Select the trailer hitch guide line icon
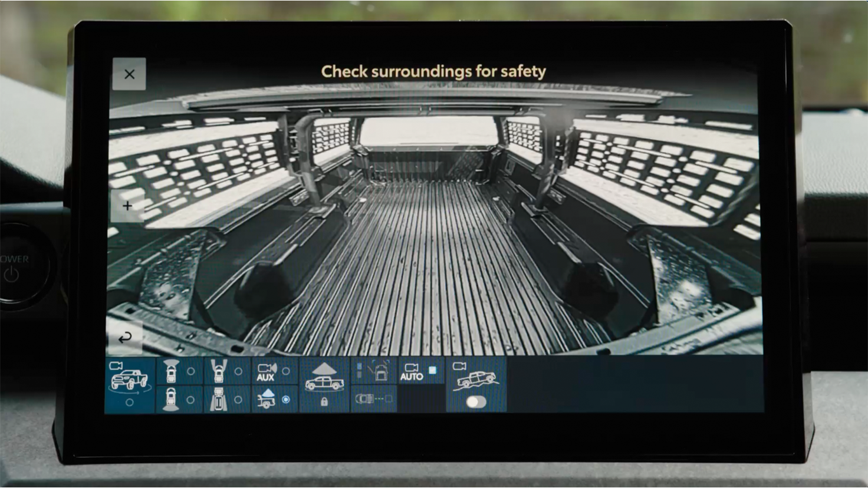The height and width of the screenshot is (488, 868). click(373, 399)
